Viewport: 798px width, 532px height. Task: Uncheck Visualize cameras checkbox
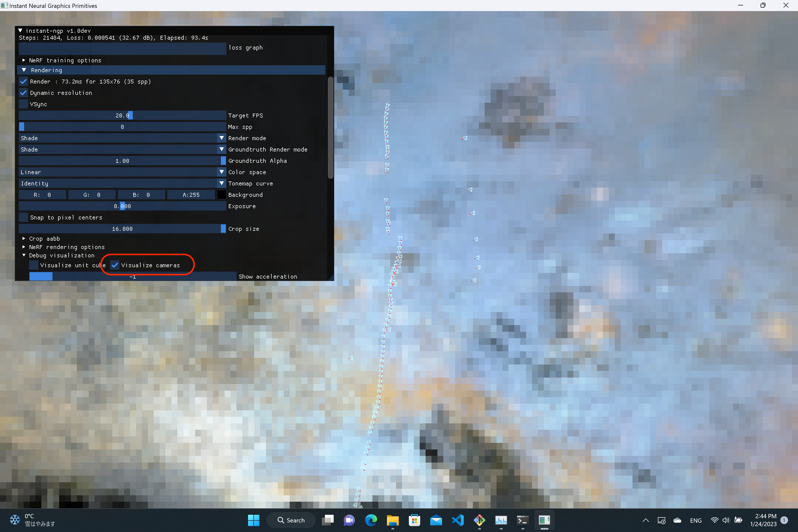[115, 265]
